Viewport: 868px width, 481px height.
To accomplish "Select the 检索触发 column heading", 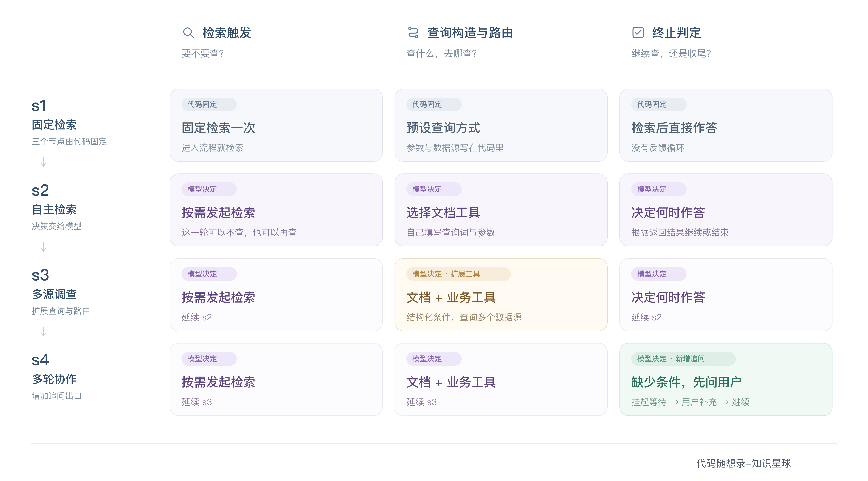I will (227, 33).
